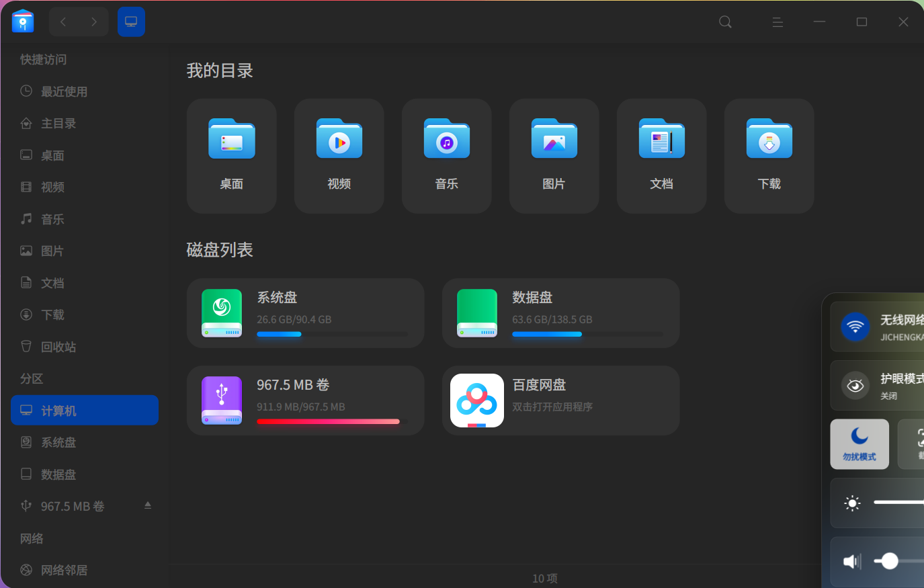924x588 pixels.
Task: Open the 文档 folder tile
Action: 662,156
